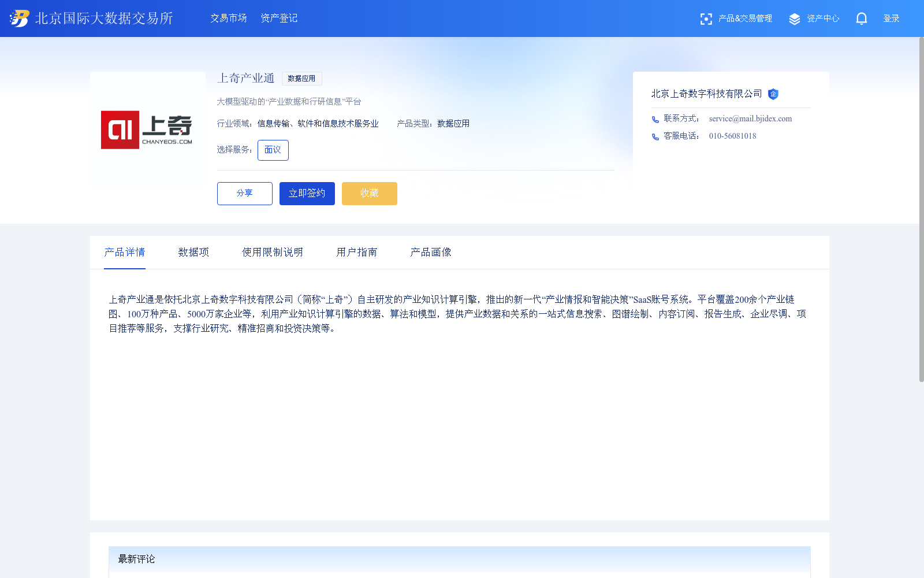Image resolution: width=924 pixels, height=578 pixels.
Task: Open the notification bell icon
Action: (x=861, y=18)
